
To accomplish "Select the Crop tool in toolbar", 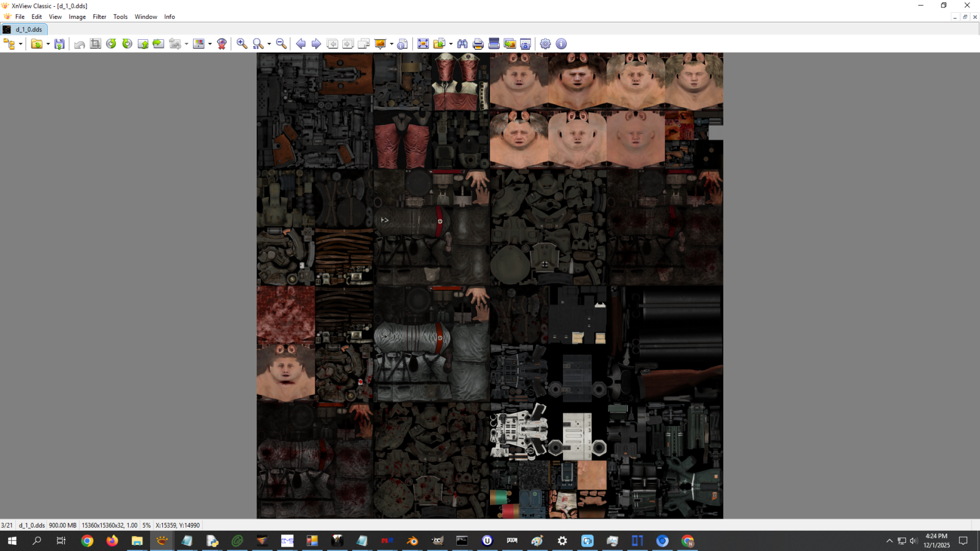I will [x=96, y=44].
